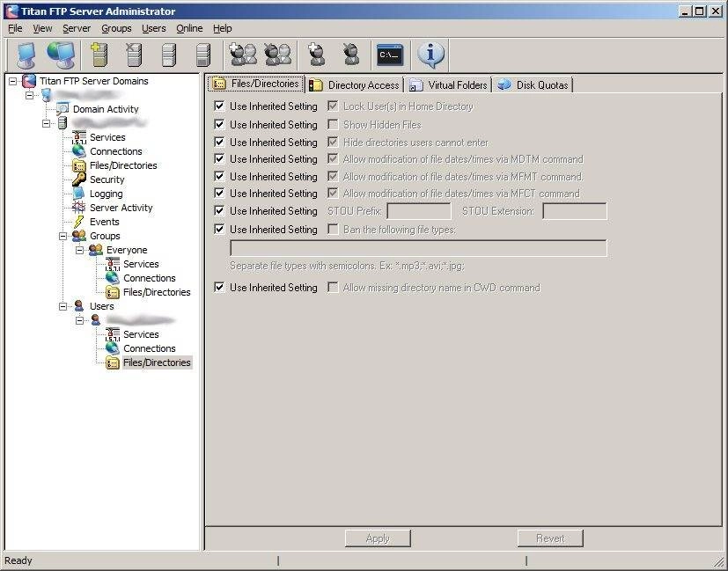
Task: Collapse the Everyone group node
Action: coord(80,250)
